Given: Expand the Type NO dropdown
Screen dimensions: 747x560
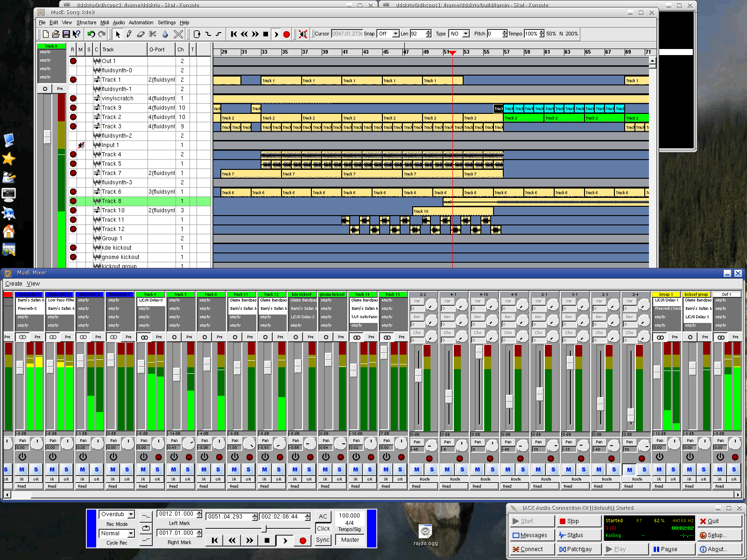Looking at the screenshot, I should [458, 34].
